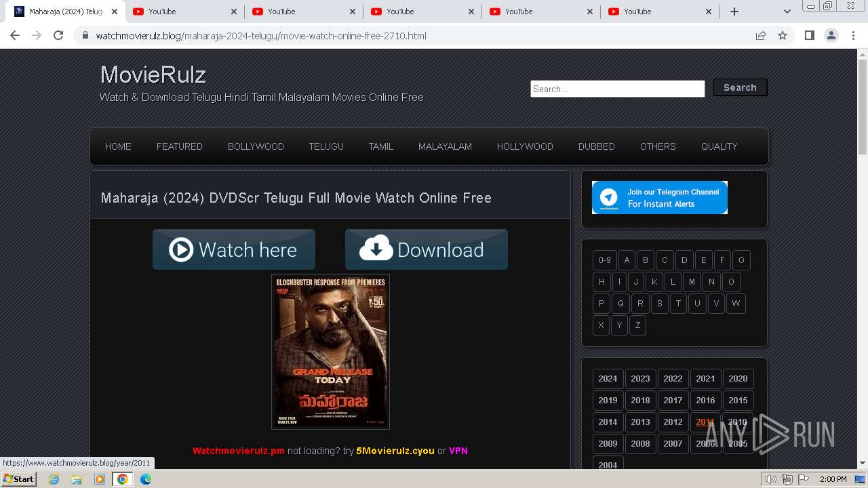Open the Maharaja movie poster image

coord(330,351)
